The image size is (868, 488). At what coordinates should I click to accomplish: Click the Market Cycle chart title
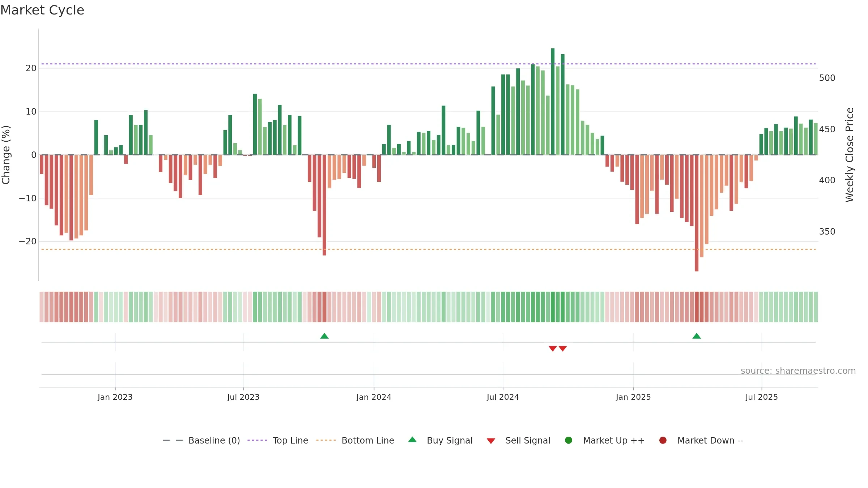[x=42, y=10]
